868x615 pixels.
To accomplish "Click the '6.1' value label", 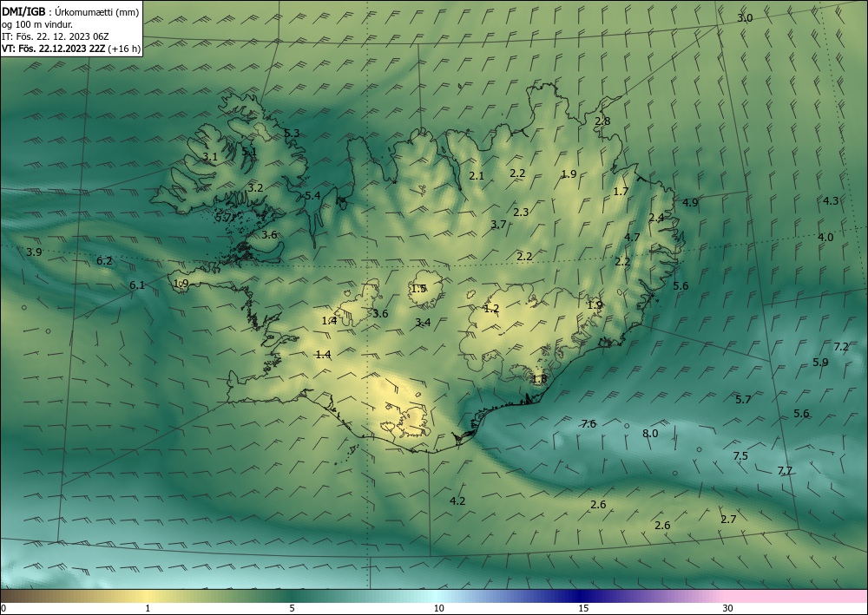I will tap(137, 285).
